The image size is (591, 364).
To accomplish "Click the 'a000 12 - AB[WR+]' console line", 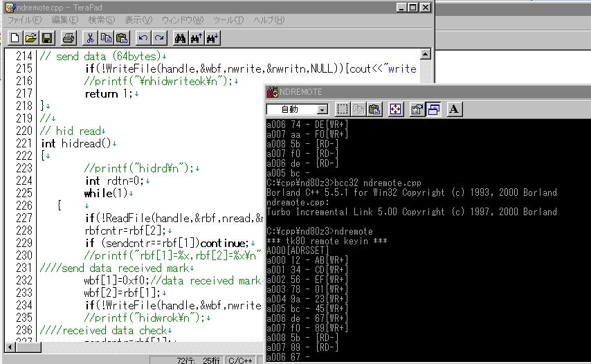I will (307, 260).
